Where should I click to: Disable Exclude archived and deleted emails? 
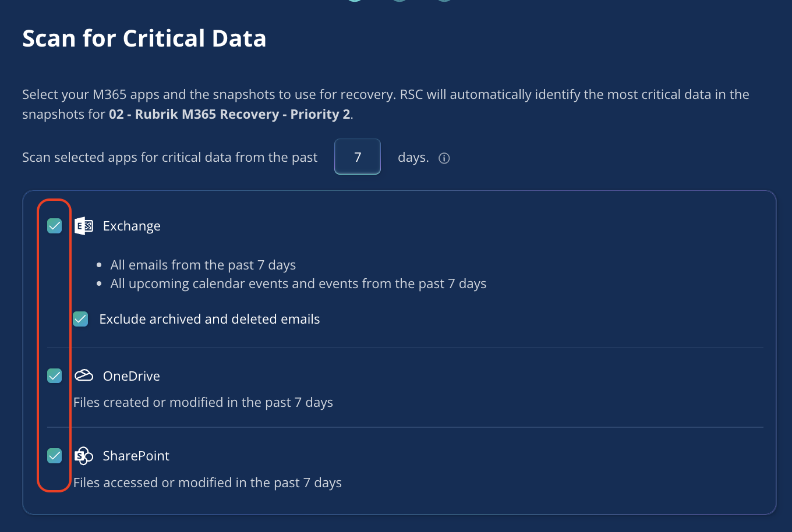point(80,319)
